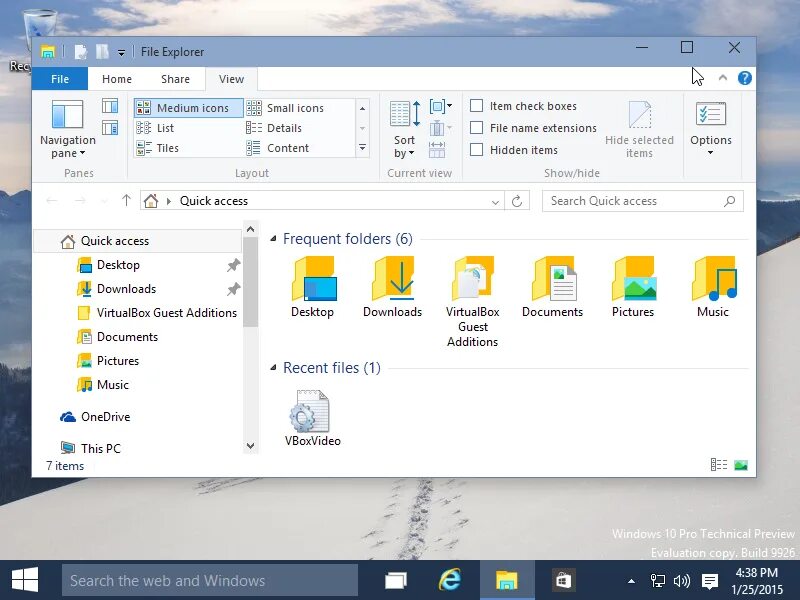Switch to Content layout
This screenshot has height=600, width=800.
(x=278, y=148)
